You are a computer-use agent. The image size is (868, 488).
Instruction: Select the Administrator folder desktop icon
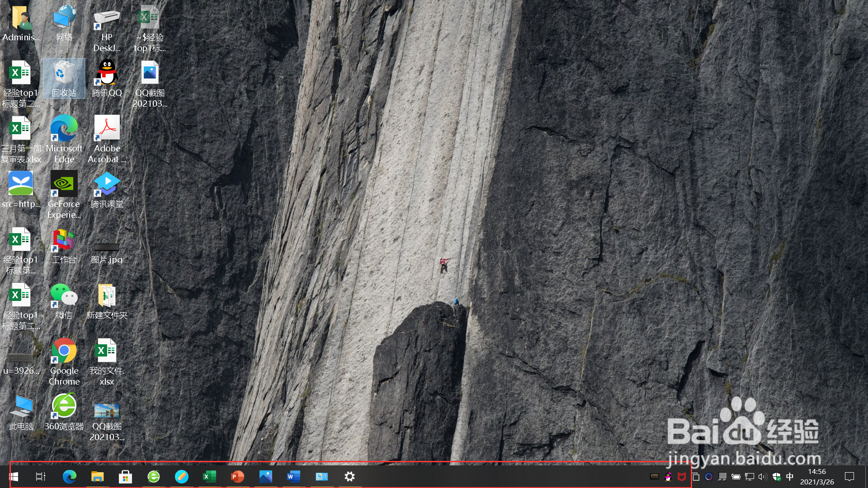click(x=21, y=23)
